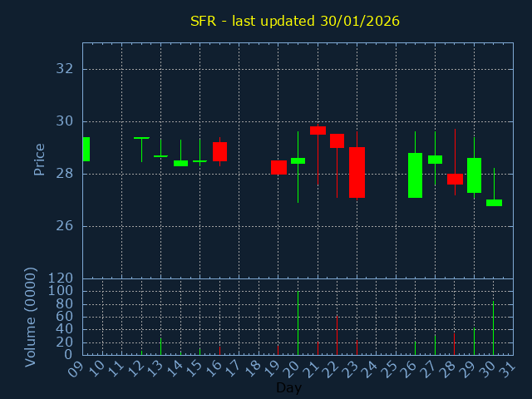Screen dimensions: 532x399
Task: Click the small green candlestick on day 30
Action: pos(494,203)
